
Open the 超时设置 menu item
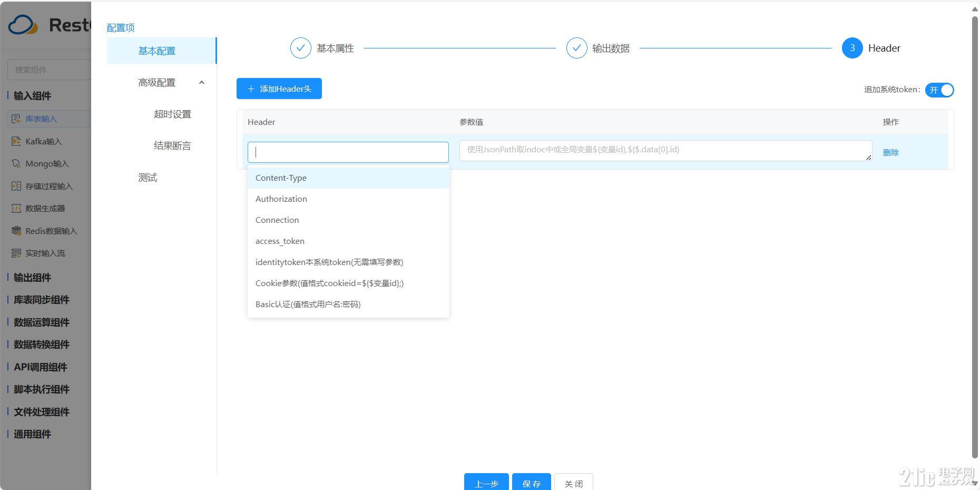click(x=172, y=114)
